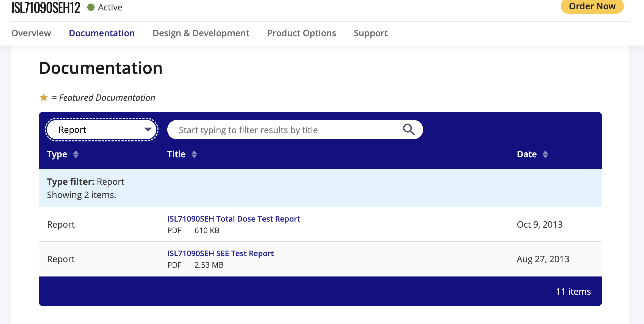Select the Support tab
Viewport: 644px width, 324px height.
[x=370, y=33]
